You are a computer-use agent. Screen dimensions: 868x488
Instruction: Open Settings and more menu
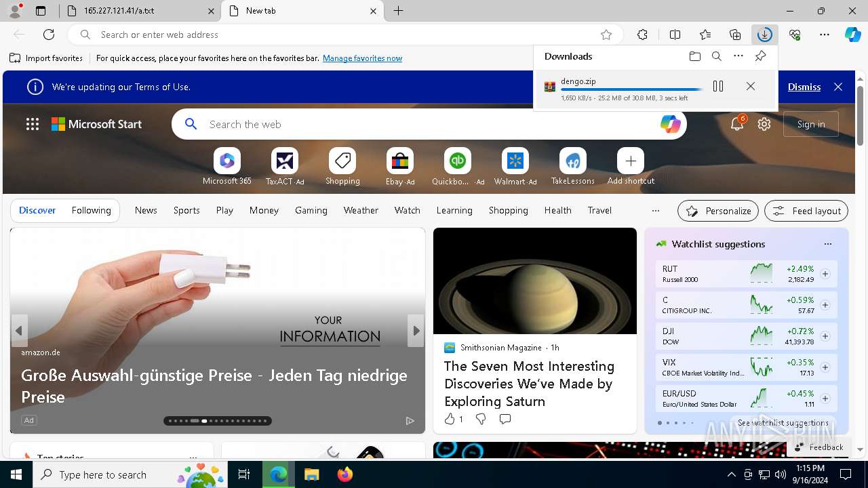coord(825,35)
